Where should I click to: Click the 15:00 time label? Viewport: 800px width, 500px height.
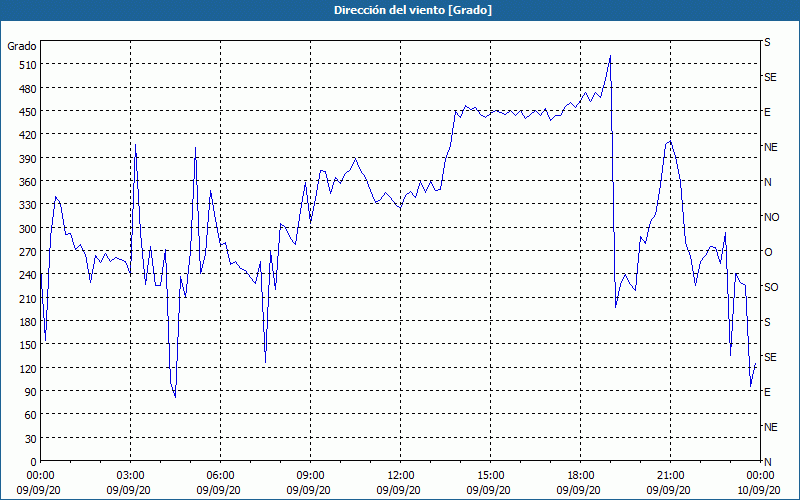coord(490,476)
